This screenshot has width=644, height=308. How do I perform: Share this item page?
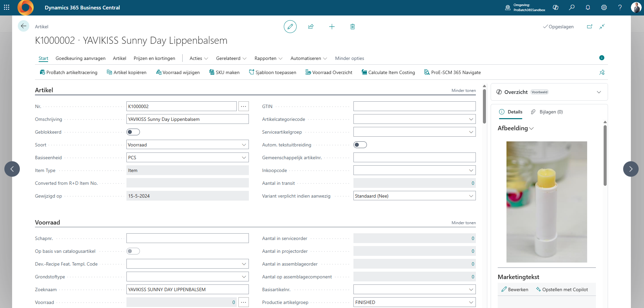click(x=311, y=27)
